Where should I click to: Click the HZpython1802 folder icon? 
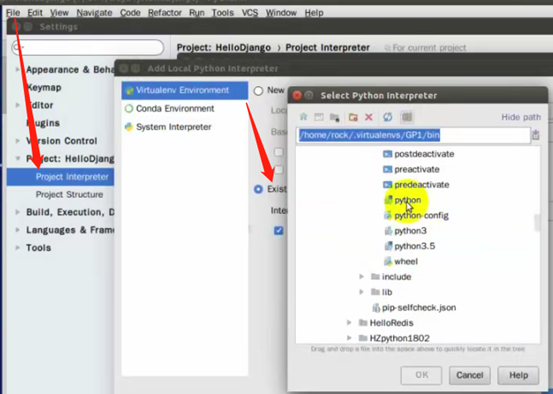363,338
